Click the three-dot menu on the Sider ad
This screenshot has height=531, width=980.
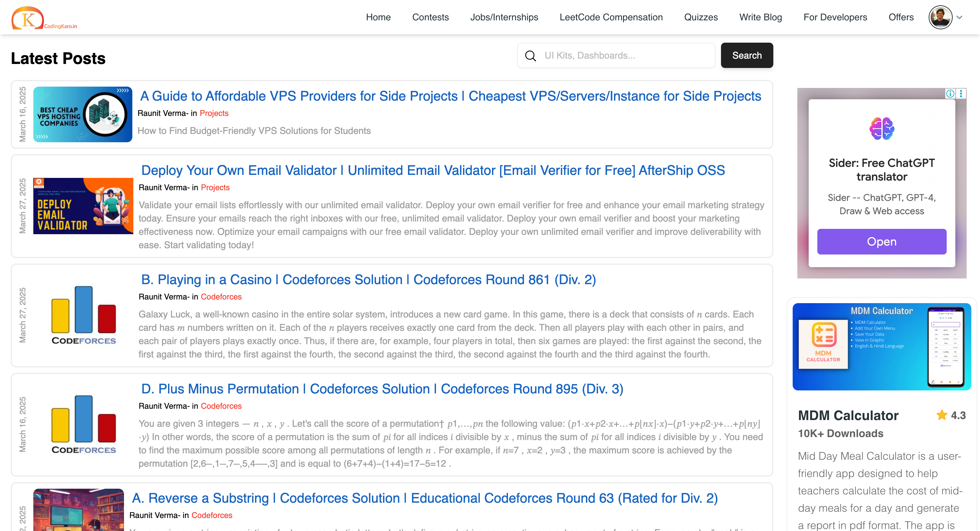pos(962,94)
